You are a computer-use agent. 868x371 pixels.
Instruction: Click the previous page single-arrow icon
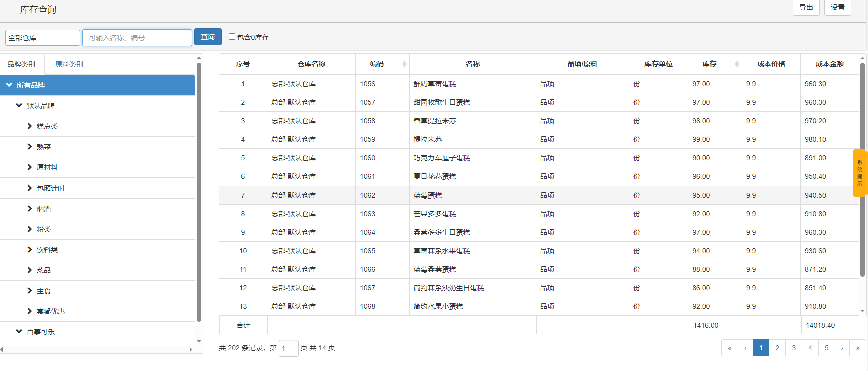[745, 348]
